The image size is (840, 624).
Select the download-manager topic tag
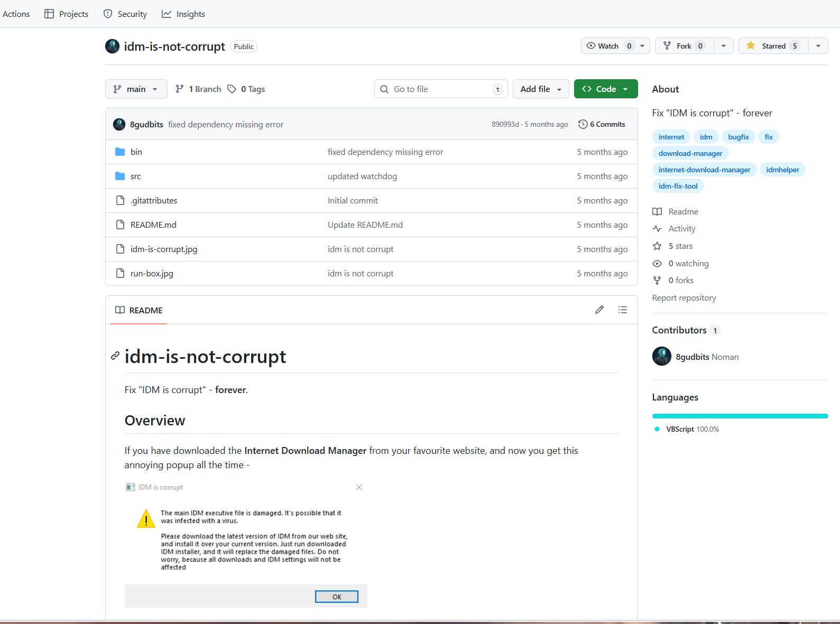(x=690, y=153)
